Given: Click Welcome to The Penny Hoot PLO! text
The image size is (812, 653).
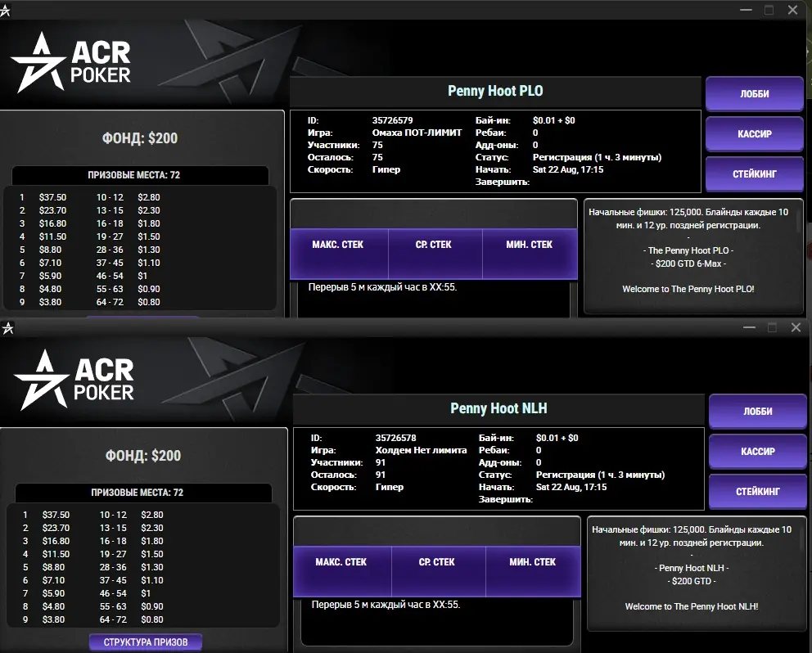Looking at the screenshot, I should pyautogui.click(x=688, y=289).
